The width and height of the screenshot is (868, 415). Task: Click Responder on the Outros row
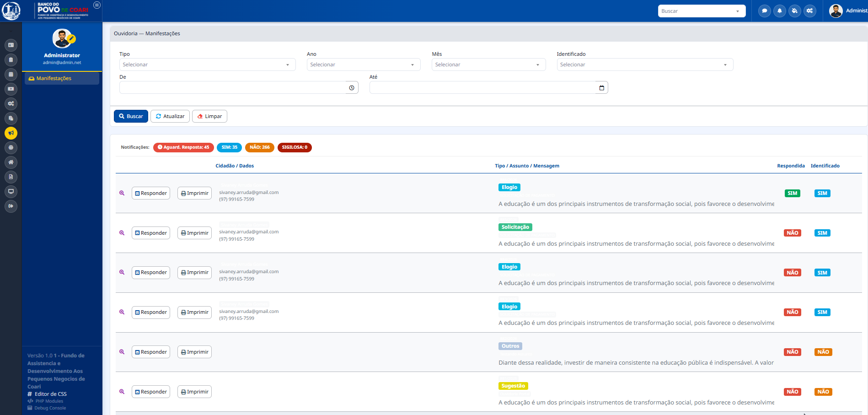tap(151, 352)
